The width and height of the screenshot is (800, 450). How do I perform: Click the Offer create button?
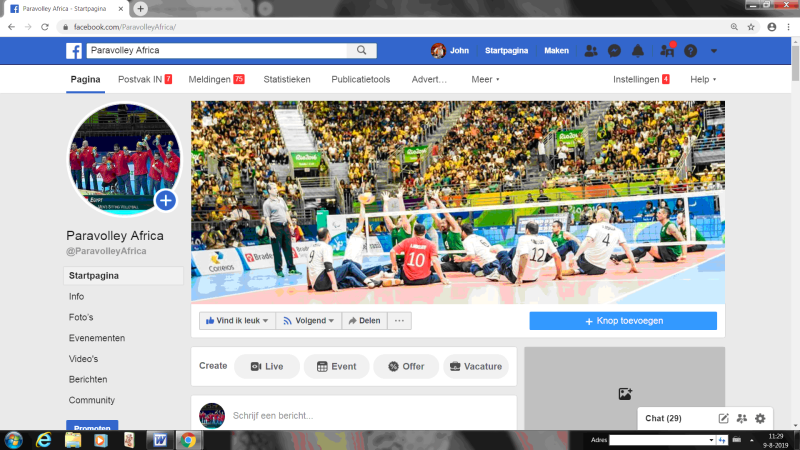pyautogui.click(x=406, y=366)
